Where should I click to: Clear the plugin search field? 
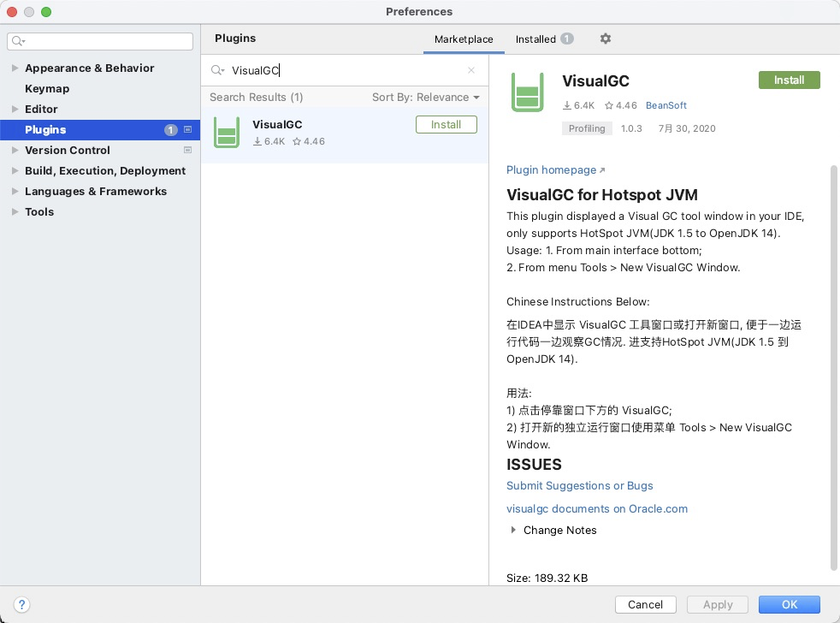click(x=470, y=70)
